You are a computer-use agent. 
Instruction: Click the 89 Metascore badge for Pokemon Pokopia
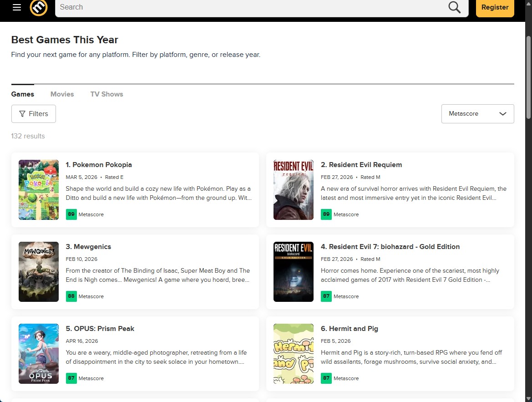coord(71,214)
